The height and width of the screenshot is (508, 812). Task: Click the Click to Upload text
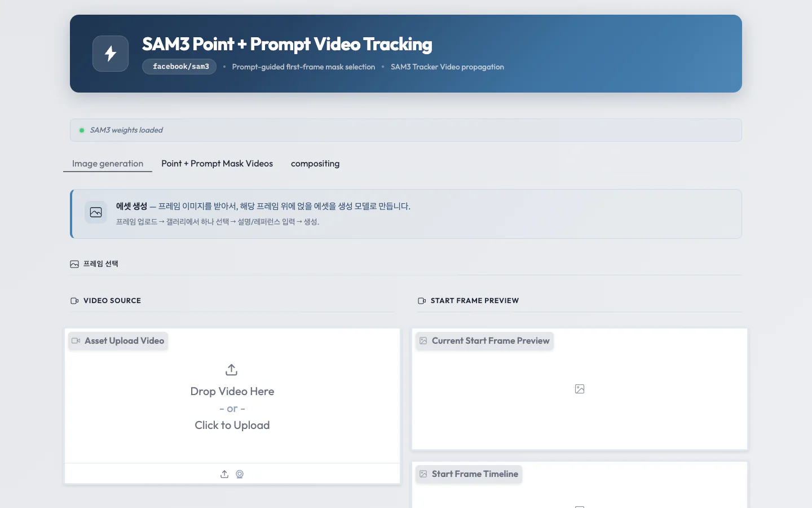pos(232,426)
